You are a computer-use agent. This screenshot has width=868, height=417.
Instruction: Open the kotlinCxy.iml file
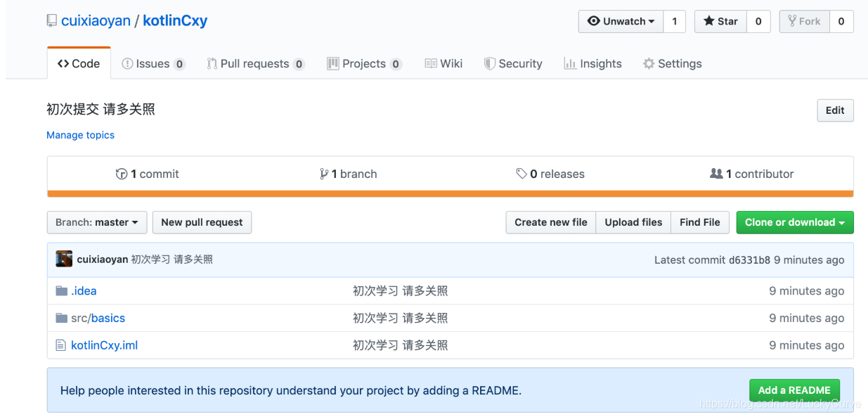coord(104,345)
